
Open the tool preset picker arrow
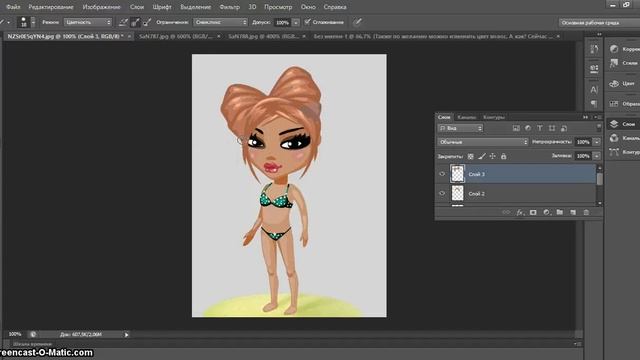click(8, 22)
